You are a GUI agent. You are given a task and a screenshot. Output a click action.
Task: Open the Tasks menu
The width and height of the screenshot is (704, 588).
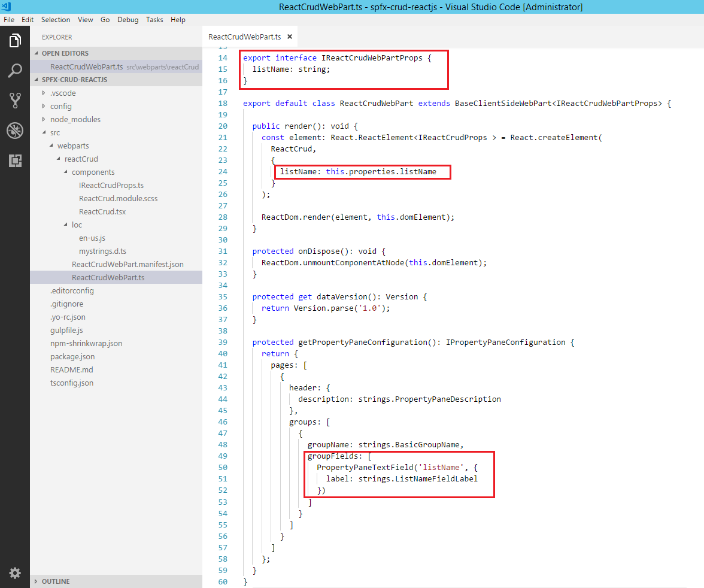click(154, 20)
